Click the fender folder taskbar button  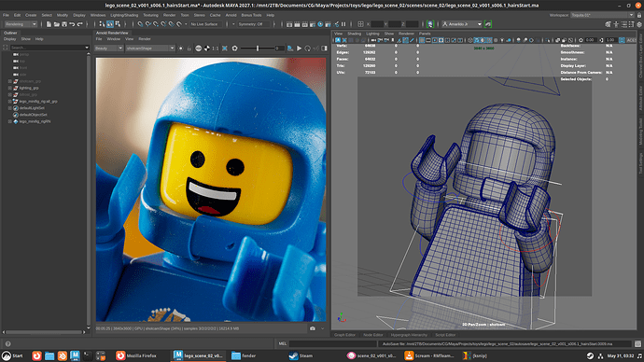[244, 355]
